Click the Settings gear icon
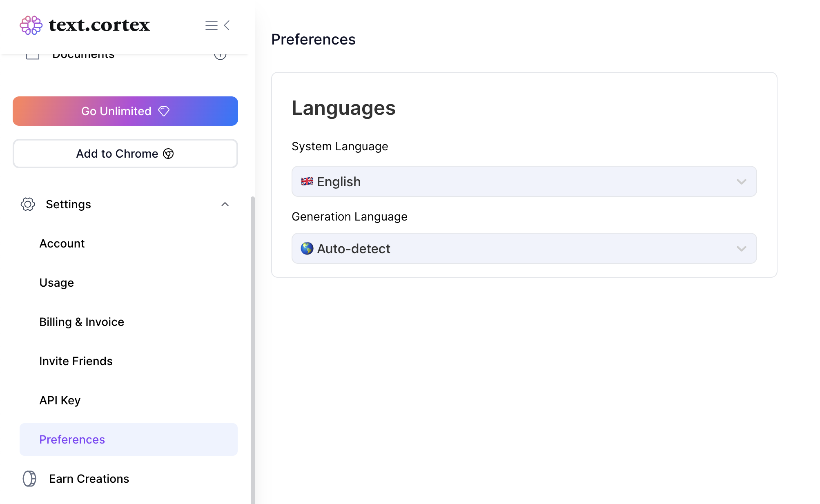Screen dimensions: 820x504 tap(28, 204)
